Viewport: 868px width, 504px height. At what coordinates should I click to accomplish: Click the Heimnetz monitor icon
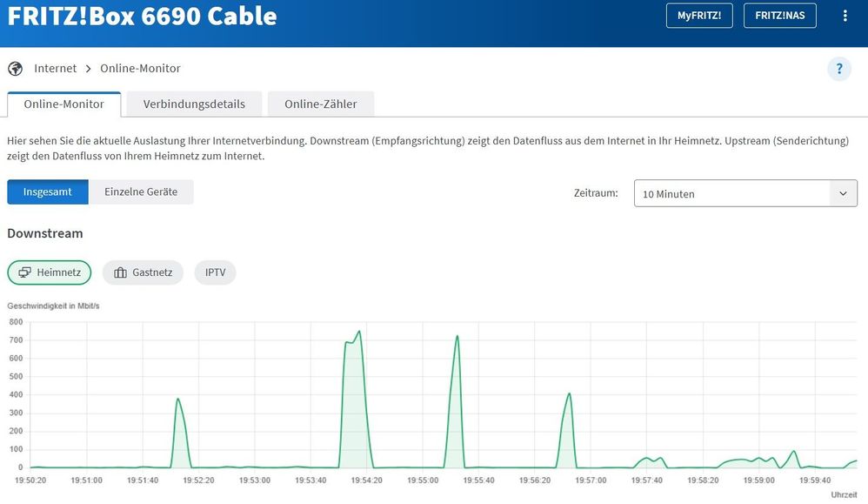(25, 272)
